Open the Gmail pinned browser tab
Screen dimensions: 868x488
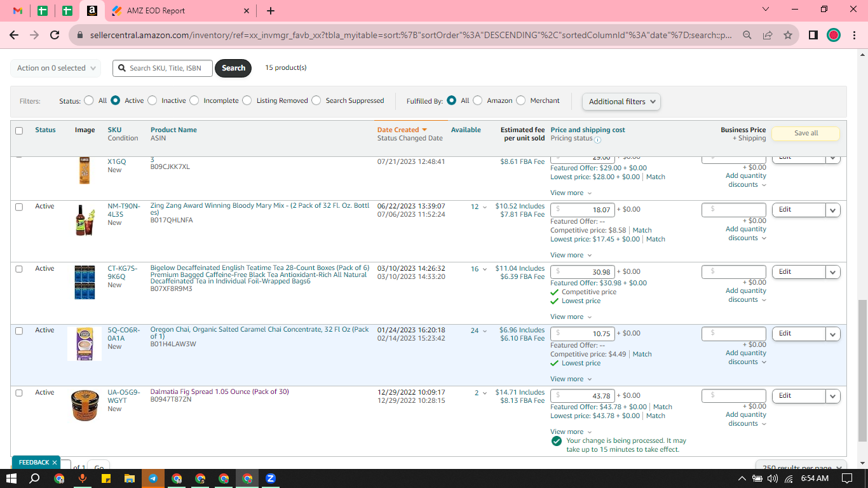click(18, 11)
